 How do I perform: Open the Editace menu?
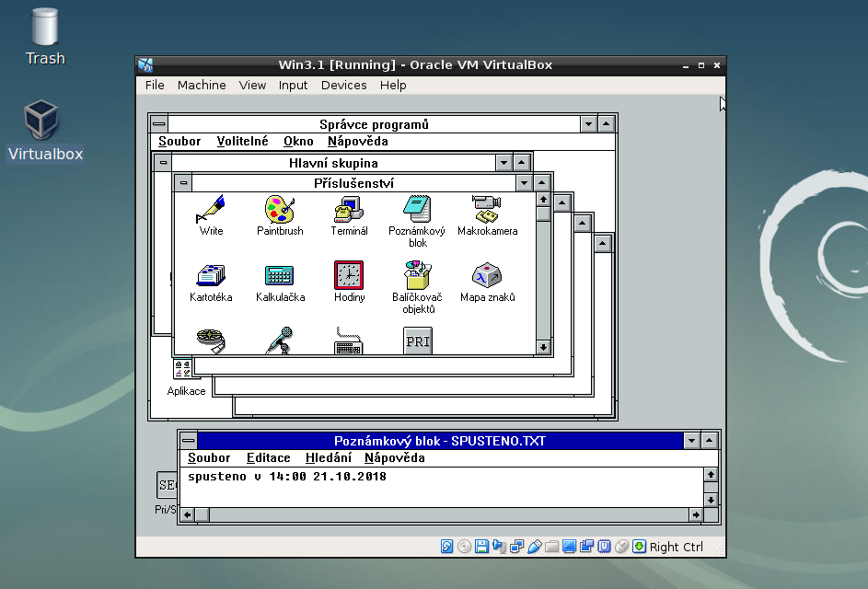click(x=269, y=458)
